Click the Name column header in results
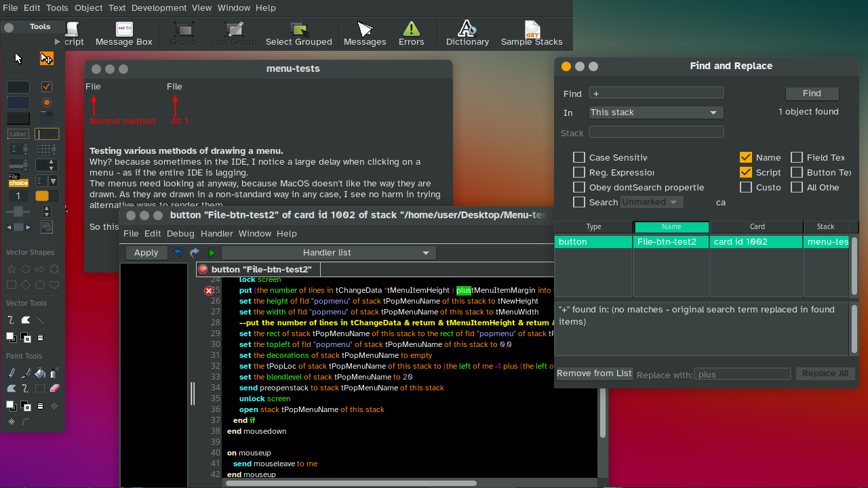 671,227
